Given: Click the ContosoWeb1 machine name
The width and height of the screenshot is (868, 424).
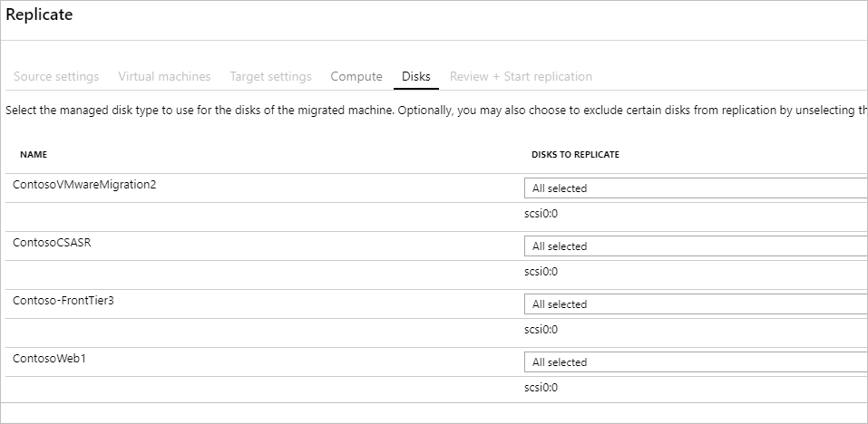Looking at the screenshot, I should coord(49,359).
